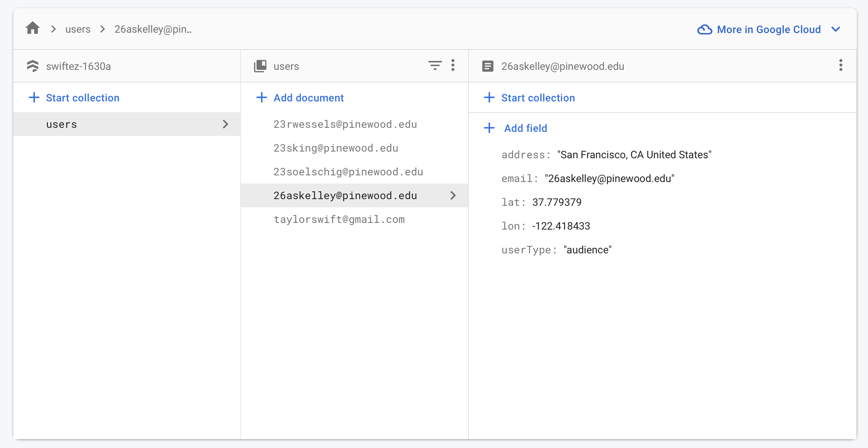Open document three-dot options menu

tap(841, 65)
